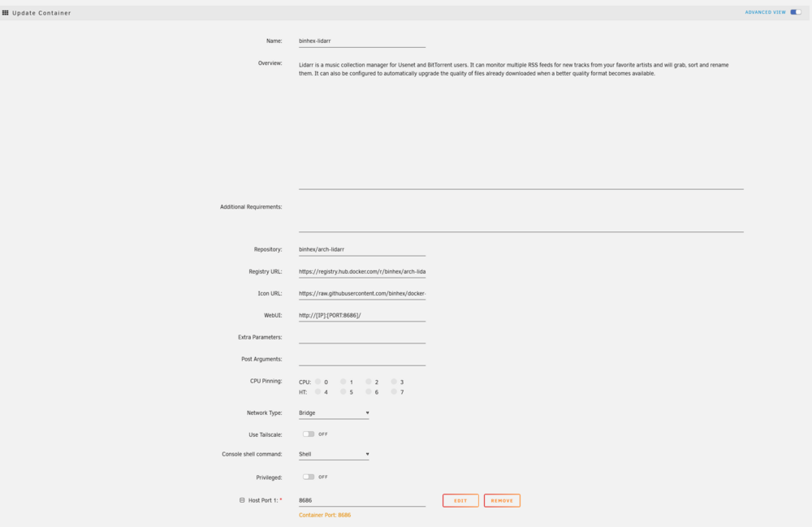Click the Additional Requirements text area
This screenshot has height=527, width=812.
click(x=521, y=216)
